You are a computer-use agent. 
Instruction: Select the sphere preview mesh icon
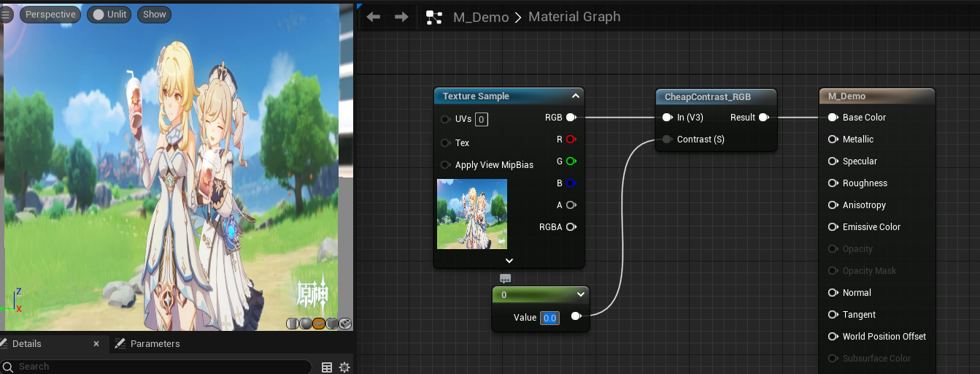click(x=306, y=324)
